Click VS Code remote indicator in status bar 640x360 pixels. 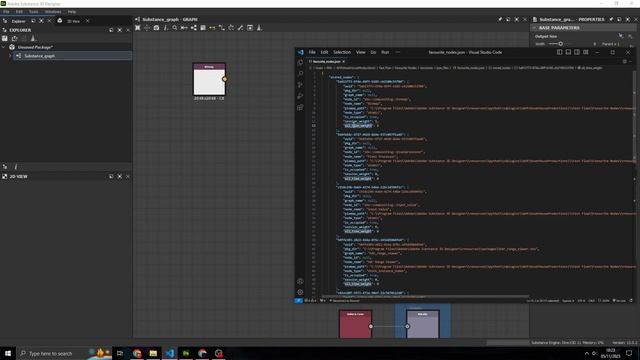click(299, 301)
